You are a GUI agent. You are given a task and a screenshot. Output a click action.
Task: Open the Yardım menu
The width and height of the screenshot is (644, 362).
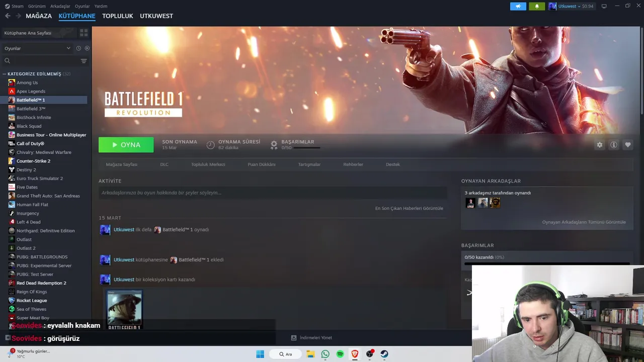pos(101,6)
